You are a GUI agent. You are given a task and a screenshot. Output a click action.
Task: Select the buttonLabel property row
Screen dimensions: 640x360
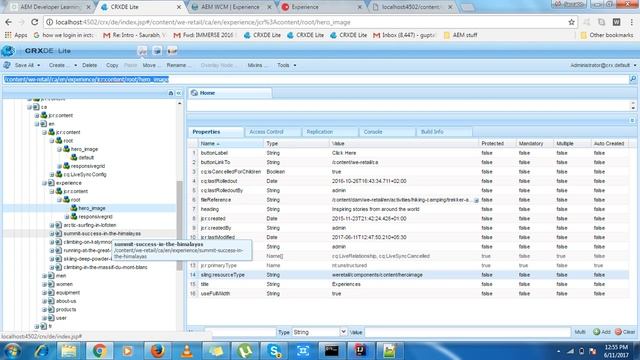(x=408, y=153)
